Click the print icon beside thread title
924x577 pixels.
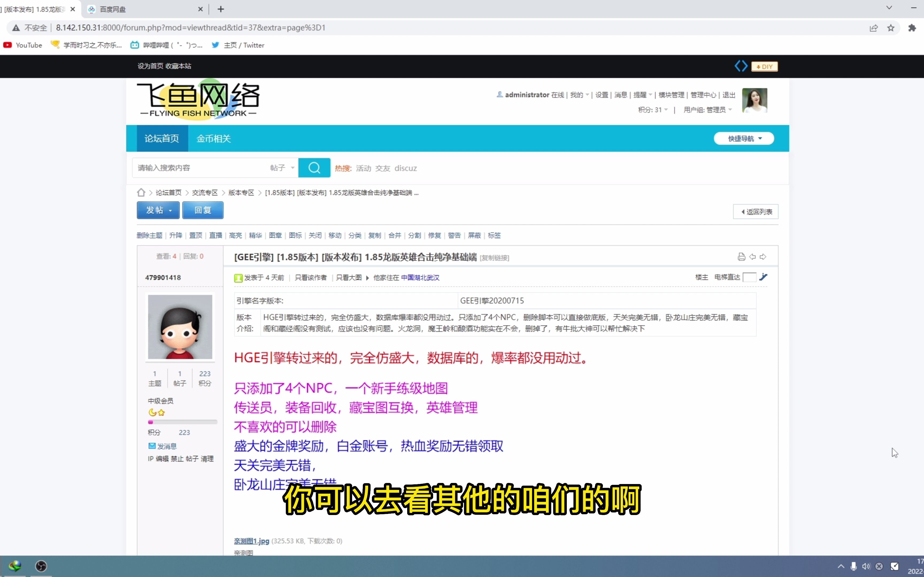pyautogui.click(x=741, y=257)
